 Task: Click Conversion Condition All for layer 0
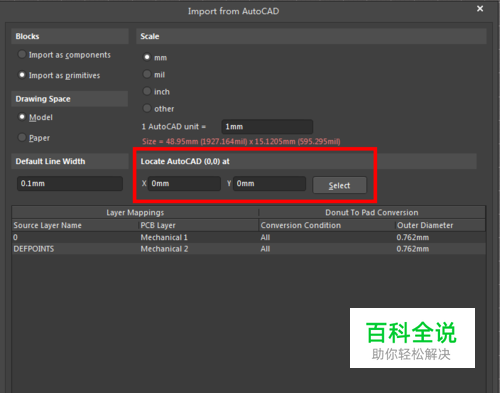[x=265, y=237]
